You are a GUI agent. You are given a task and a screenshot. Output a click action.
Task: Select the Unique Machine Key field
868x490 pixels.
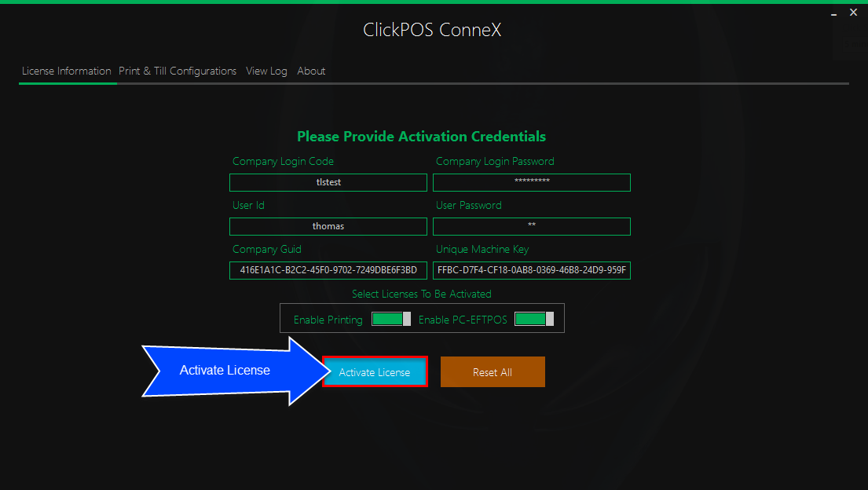tap(532, 270)
